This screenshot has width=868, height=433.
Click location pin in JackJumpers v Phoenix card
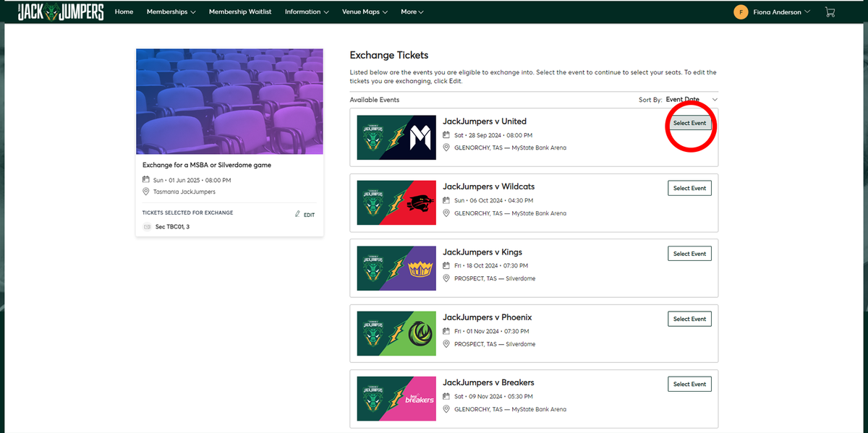[447, 344]
